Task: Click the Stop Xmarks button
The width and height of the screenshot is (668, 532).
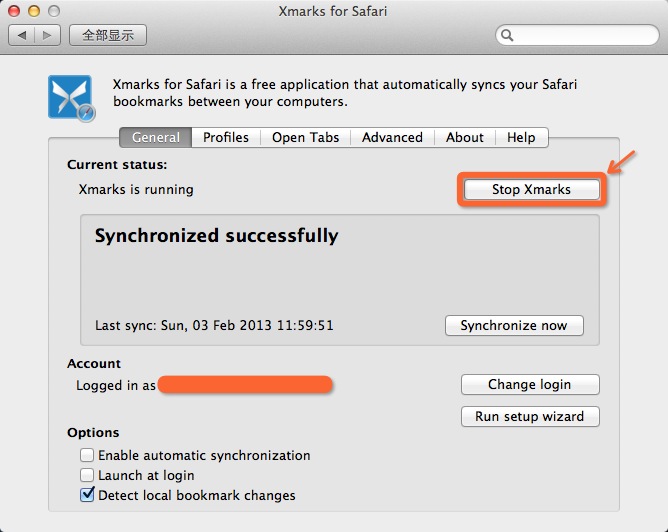Action: click(531, 189)
